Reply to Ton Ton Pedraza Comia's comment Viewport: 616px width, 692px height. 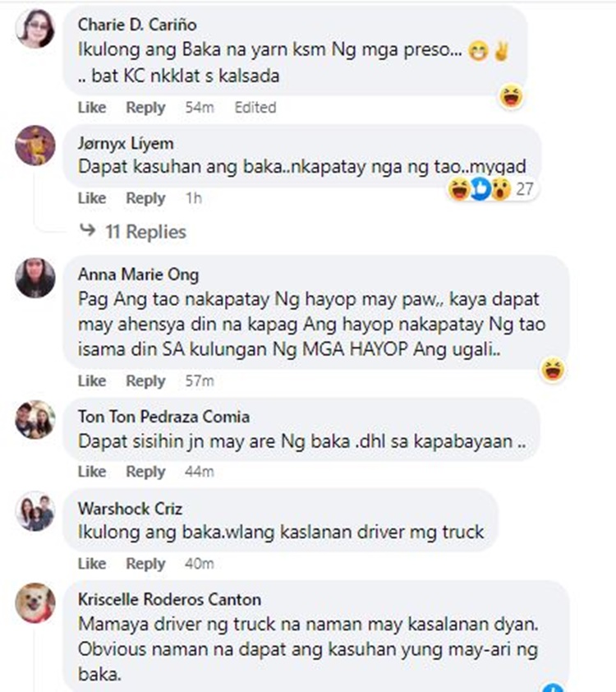pos(145,472)
